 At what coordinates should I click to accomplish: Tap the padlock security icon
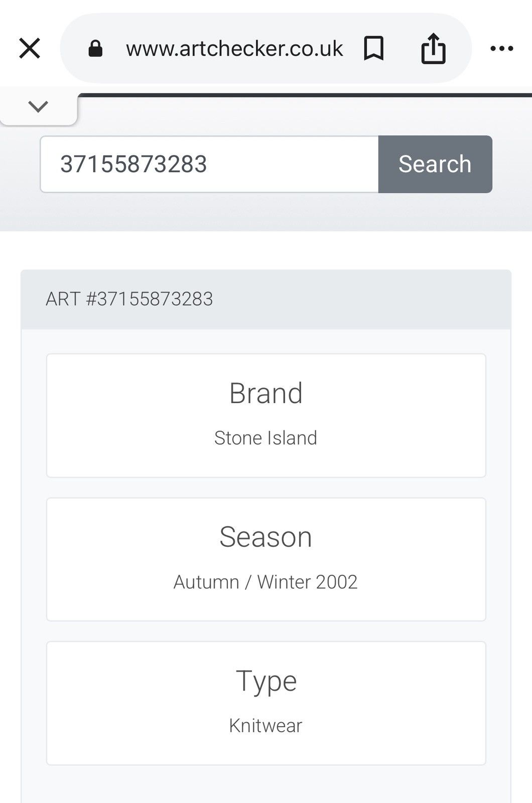tap(95, 49)
